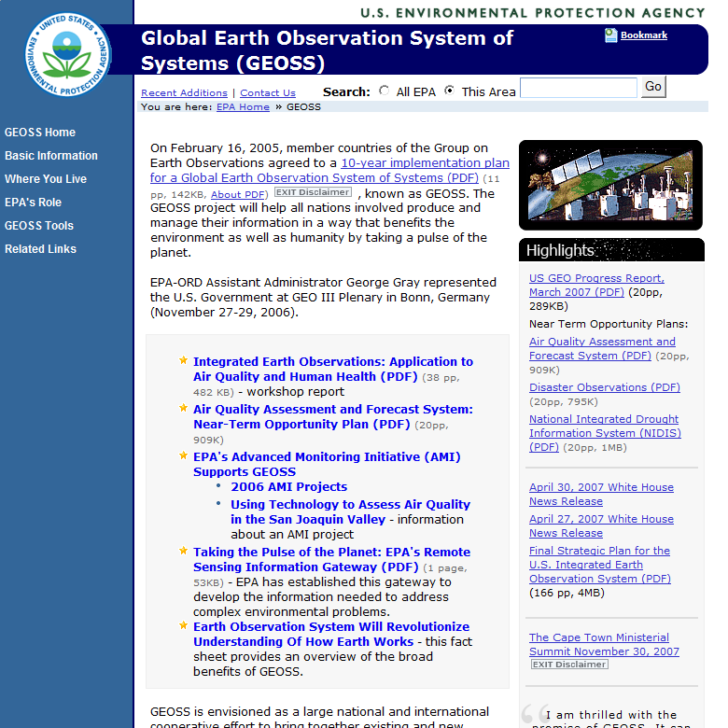Open Final Strategic Plan for U.S. IEOS link
The width and height of the screenshot is (728, 728).
600,565
